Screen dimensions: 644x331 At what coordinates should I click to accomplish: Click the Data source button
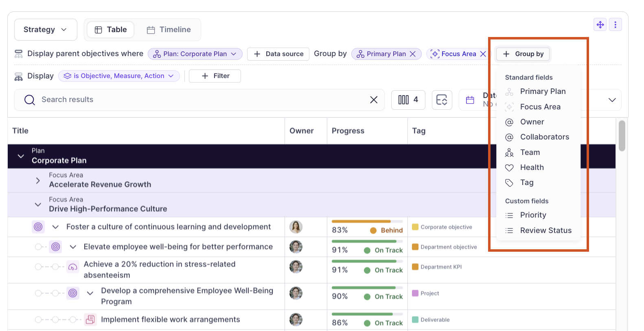279,54
